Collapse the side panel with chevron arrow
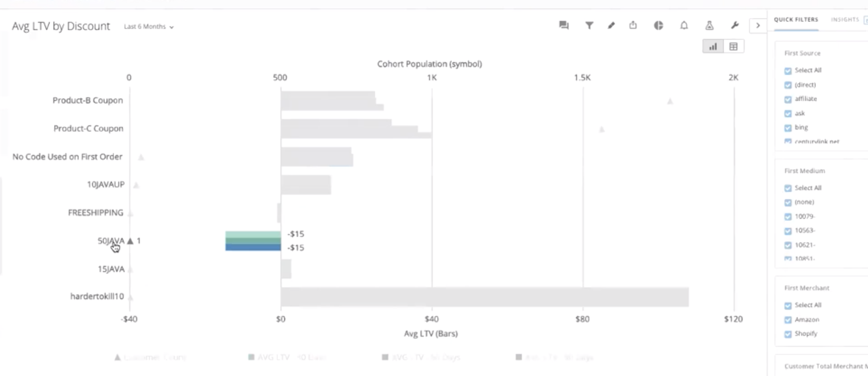This screenshot has width=868, height=376. pyautogui.click(x=758, y=26)
